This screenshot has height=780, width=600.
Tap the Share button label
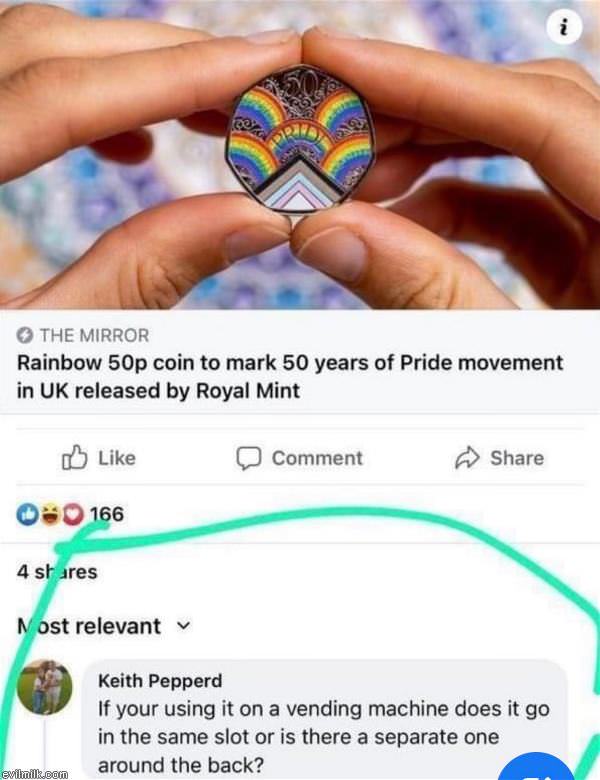[517, 458]
